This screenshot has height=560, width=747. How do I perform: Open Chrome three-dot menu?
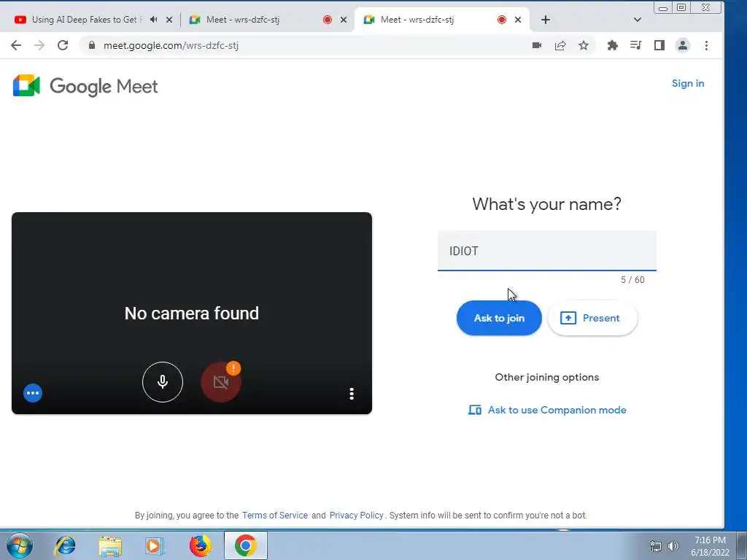point(706,45)
